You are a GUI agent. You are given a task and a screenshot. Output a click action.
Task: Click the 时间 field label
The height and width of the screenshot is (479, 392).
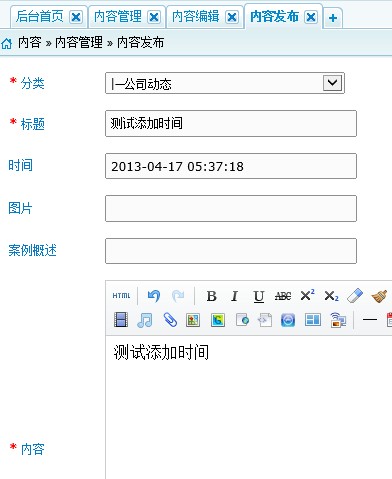coord(20,165)
